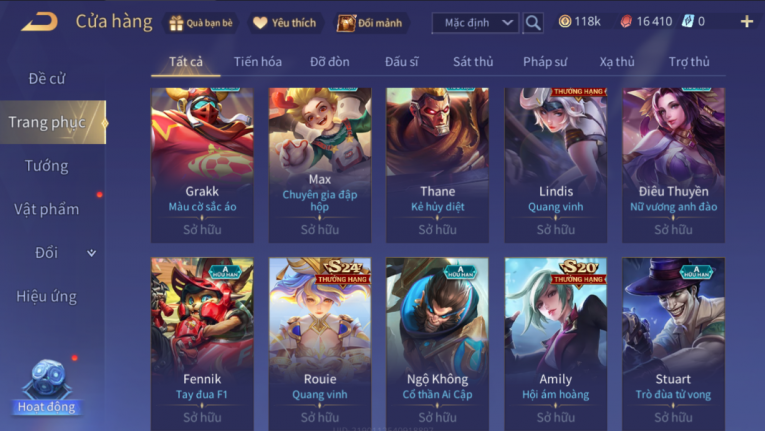Select the Lindis Quang vinh skin card
This screenshot has height=431, width=765.
(x=556, y=165)
